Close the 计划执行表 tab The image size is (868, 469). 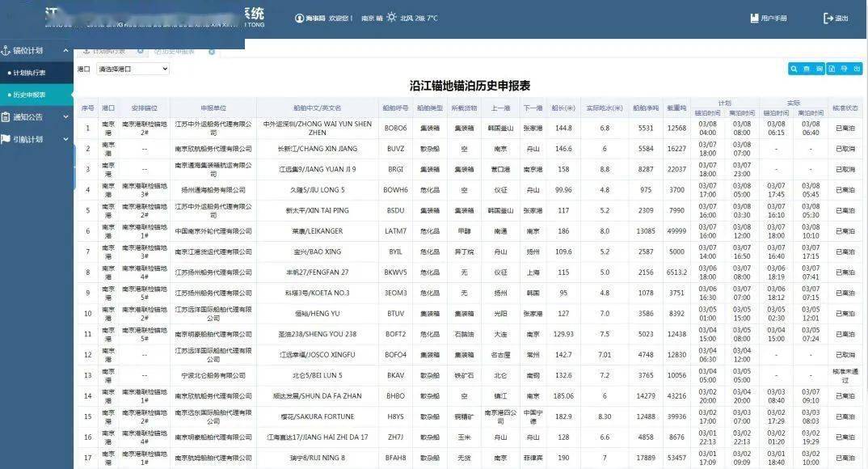[x=141, y=50]
